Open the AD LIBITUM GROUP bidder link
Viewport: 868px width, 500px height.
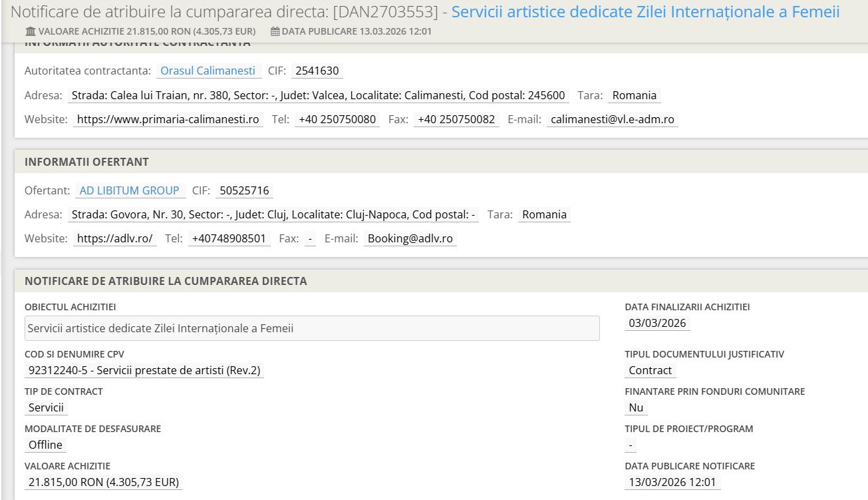129,190
